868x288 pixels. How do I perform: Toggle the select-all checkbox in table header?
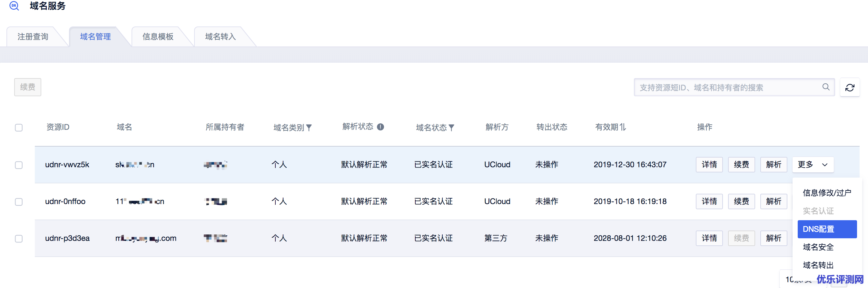click(19, 128)
